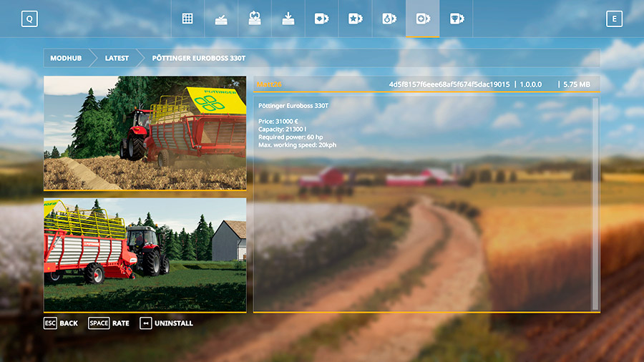Click the Required power: 60 hp line

[x=291, y=137]
